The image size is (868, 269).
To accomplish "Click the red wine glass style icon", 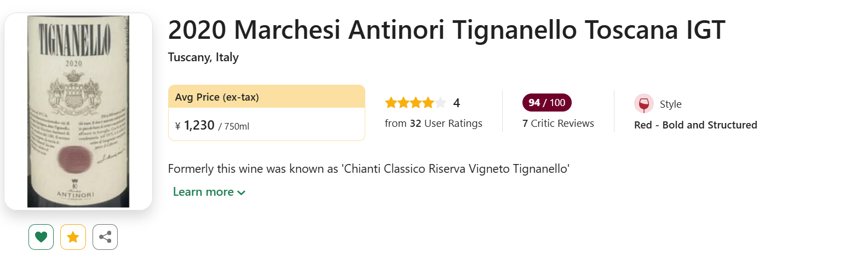I will pyautogui.click(x=644, y=104).
